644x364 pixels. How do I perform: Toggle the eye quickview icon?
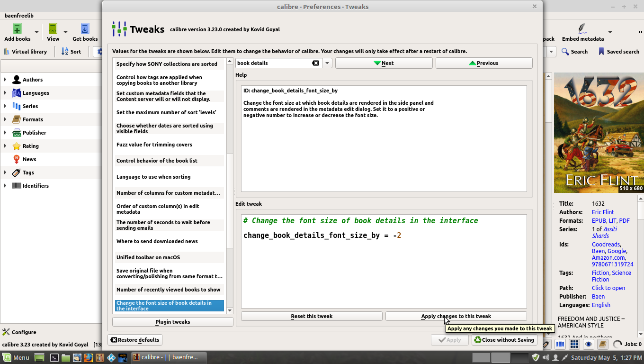pyautogui.click(x=589, y=345)
